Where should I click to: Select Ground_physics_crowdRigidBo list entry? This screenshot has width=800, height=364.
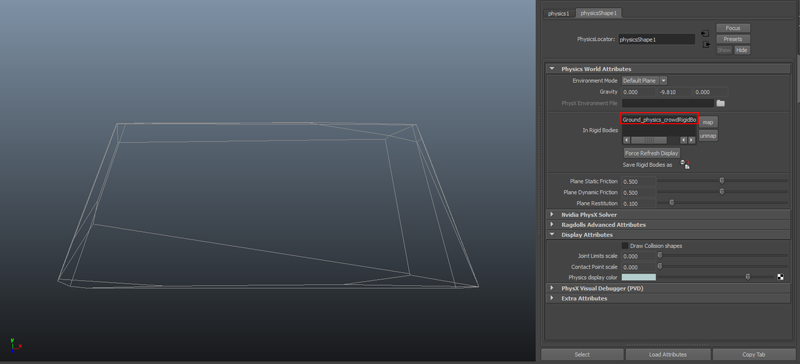[x=659, y=119]
